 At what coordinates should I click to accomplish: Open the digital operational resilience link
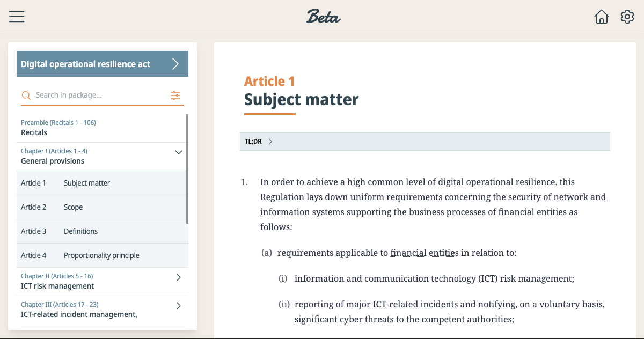496,182
